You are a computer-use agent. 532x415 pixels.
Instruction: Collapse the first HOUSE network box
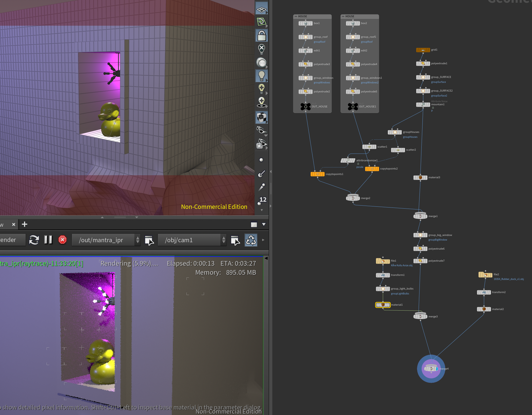coord(296,16)
